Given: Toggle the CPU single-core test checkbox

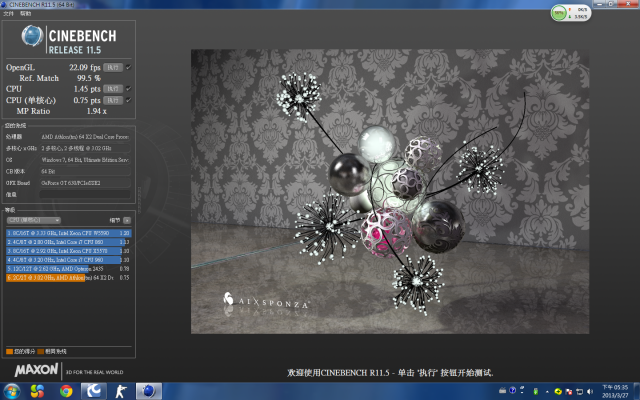Looking at the screenshot, I should point(129,100).
